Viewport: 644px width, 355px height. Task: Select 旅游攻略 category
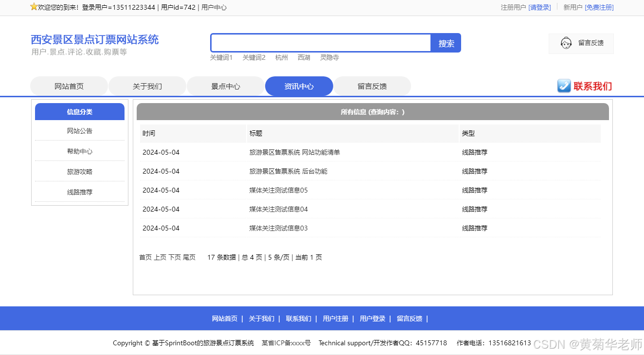[79, 172]
